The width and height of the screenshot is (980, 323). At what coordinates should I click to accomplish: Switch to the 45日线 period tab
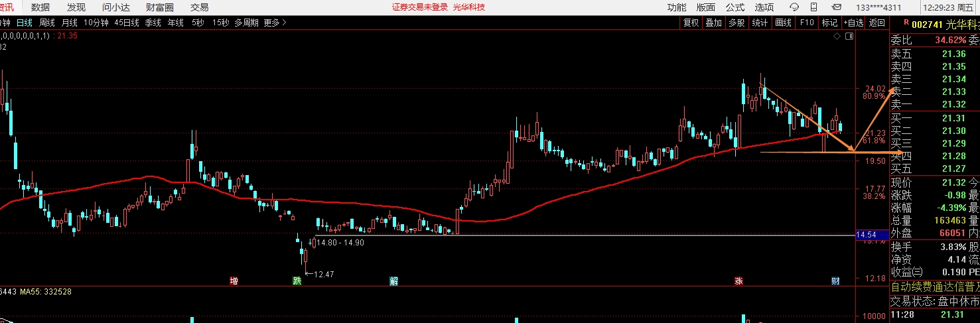(127, 23)
